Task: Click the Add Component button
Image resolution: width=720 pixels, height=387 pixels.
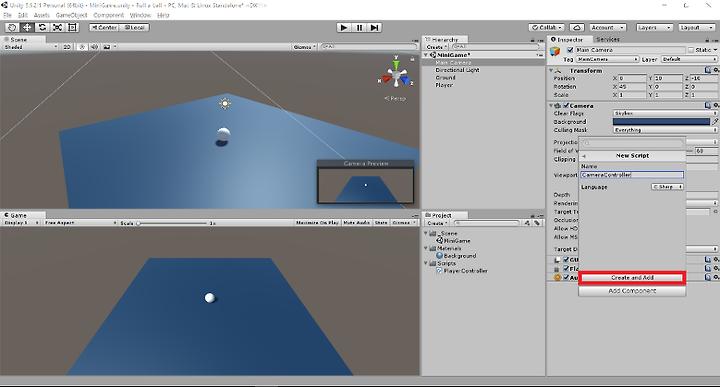Action: pos(632,291)
